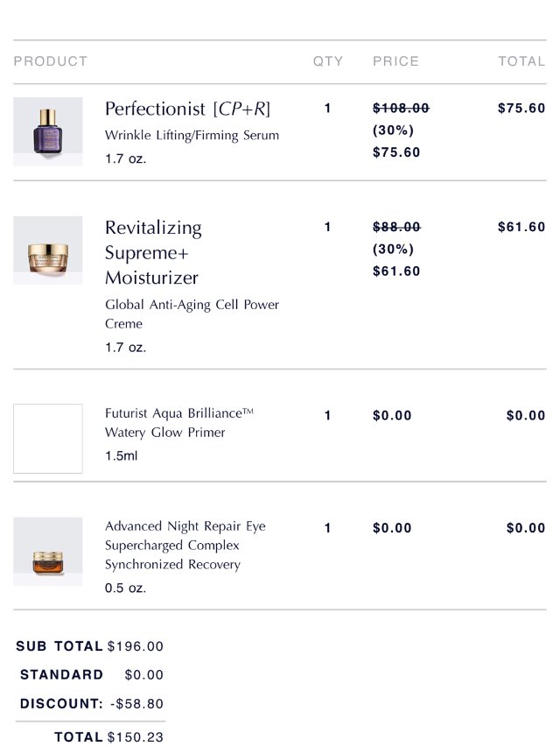Open the Perfectionist [CP+R] product title
560x747 pixels.
pos(187,109)
